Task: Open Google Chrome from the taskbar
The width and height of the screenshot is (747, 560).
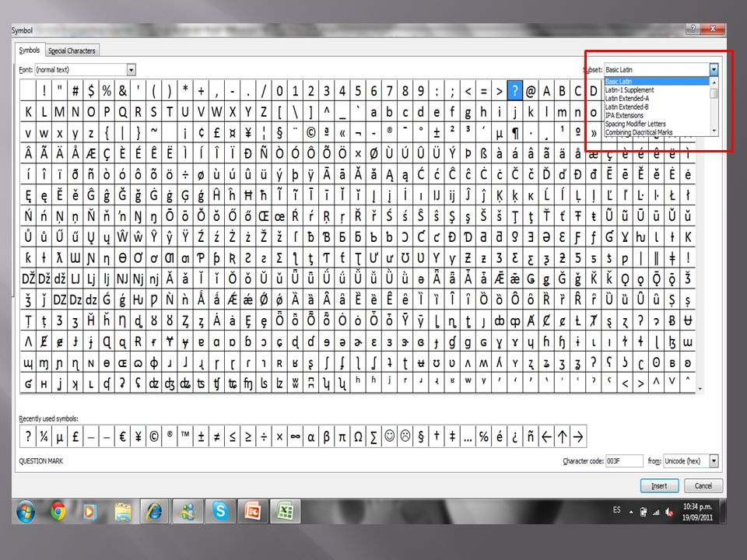Action: coord(58,512)
